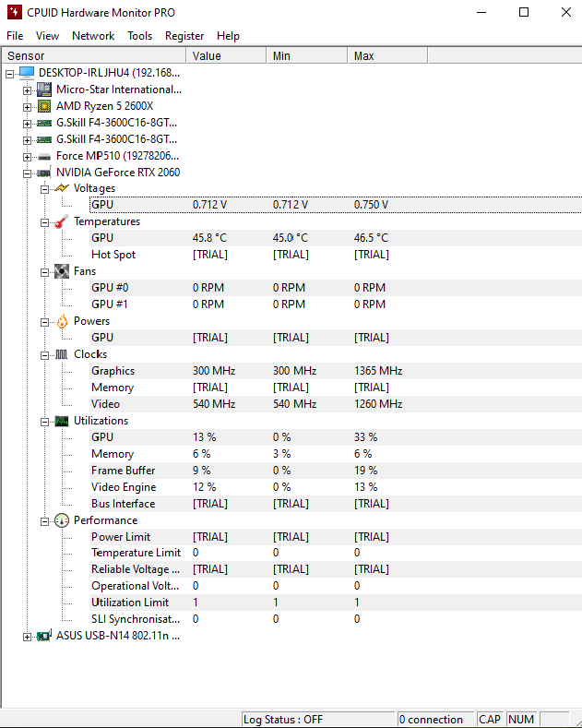
Task: Click the Value column header
Action: [225, 56]
